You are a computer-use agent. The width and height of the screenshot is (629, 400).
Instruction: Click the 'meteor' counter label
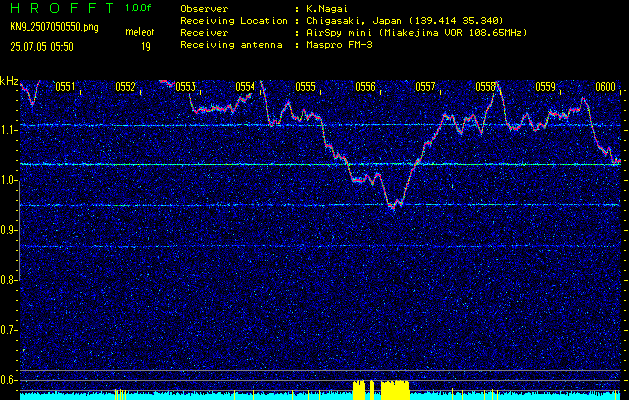[x=140, y=32]
